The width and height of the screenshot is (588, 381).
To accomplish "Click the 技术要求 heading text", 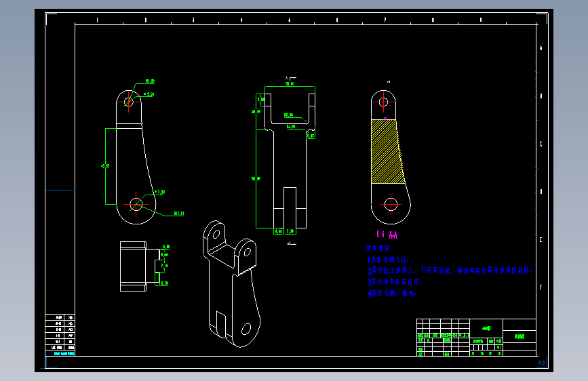I will tap(378, 248).
